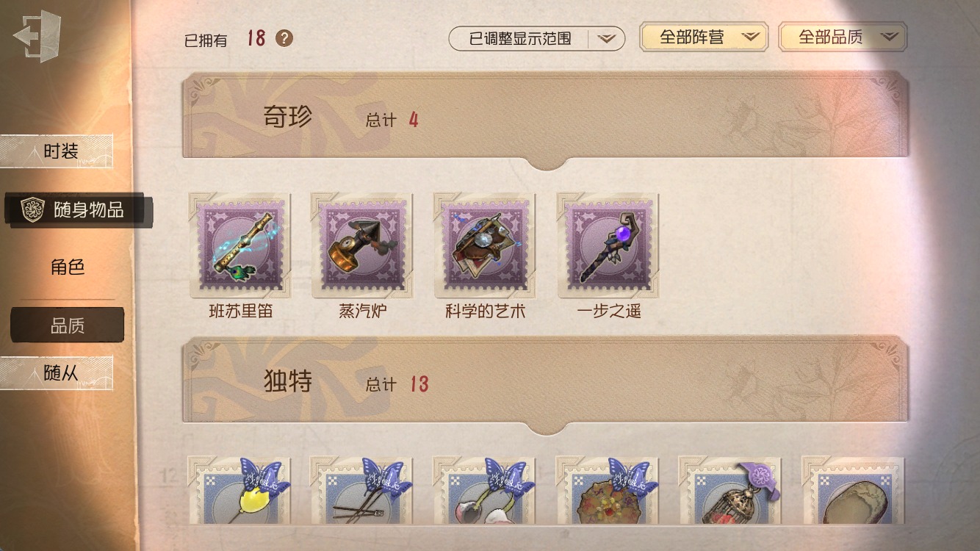Sort by 品质 option

[x=68, y=325]
